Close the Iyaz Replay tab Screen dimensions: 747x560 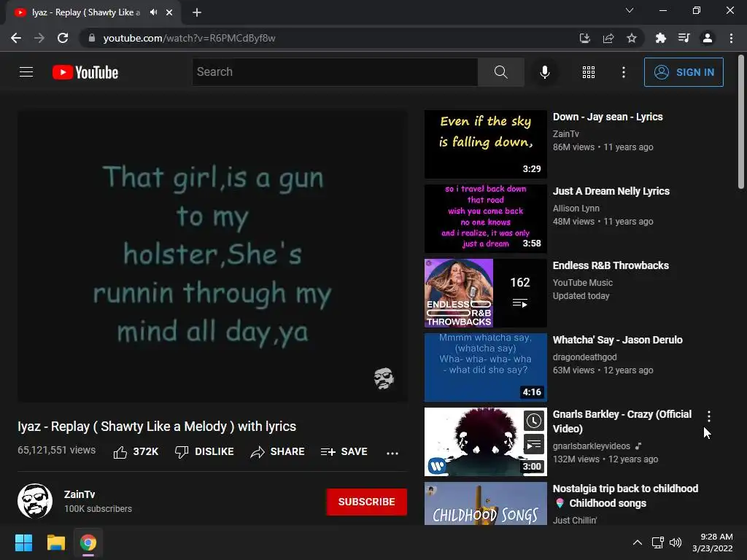[x=169, y=12]
